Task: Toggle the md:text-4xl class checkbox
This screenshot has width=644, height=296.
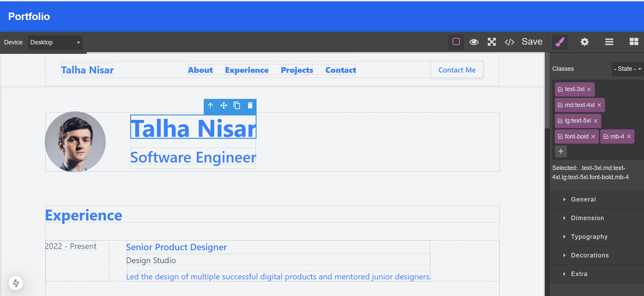Action: (560, 105)
